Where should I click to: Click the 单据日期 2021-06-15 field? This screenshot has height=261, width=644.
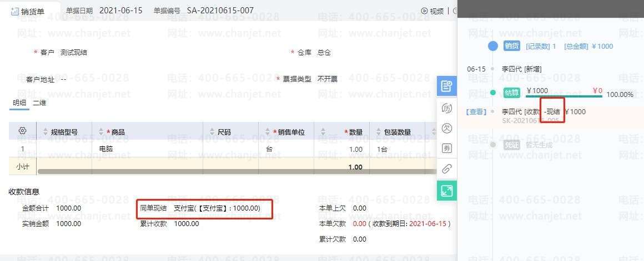point(104,11)
